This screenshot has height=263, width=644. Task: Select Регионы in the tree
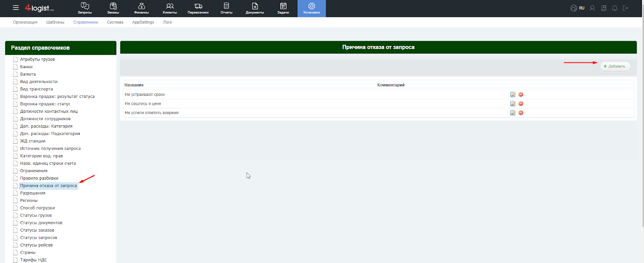click(29, 201)
